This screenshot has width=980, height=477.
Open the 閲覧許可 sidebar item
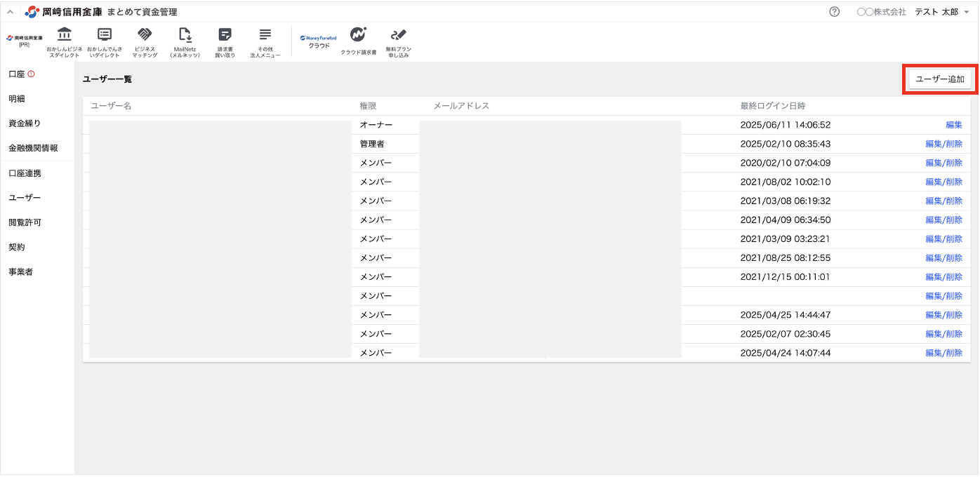point(25,222)
